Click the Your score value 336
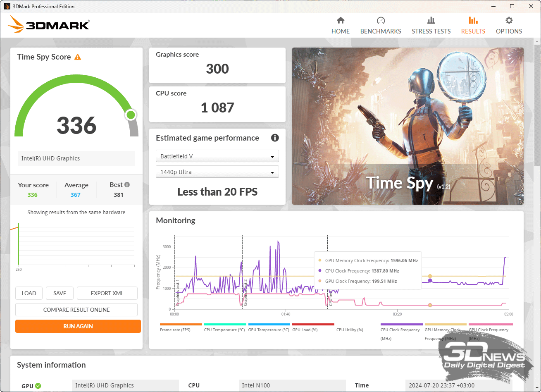Viewport: 541px width, 392px height. click(x=33, y=195)
